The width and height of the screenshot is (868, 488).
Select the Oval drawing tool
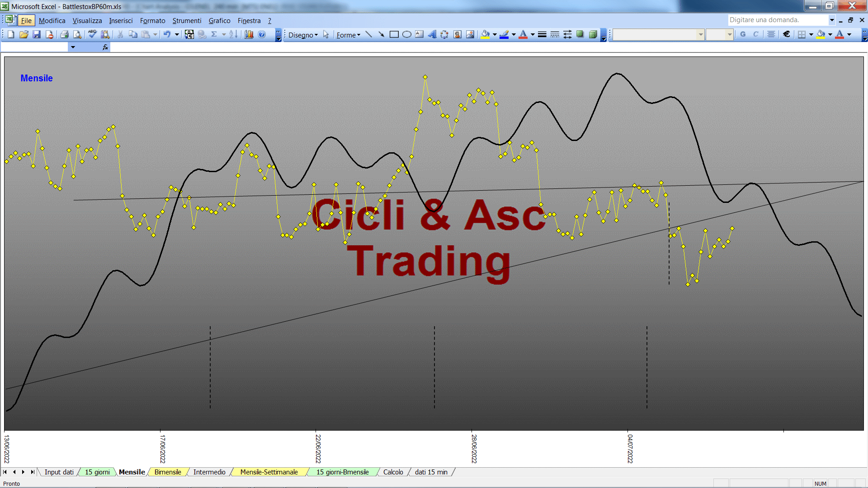pos(406,34)
